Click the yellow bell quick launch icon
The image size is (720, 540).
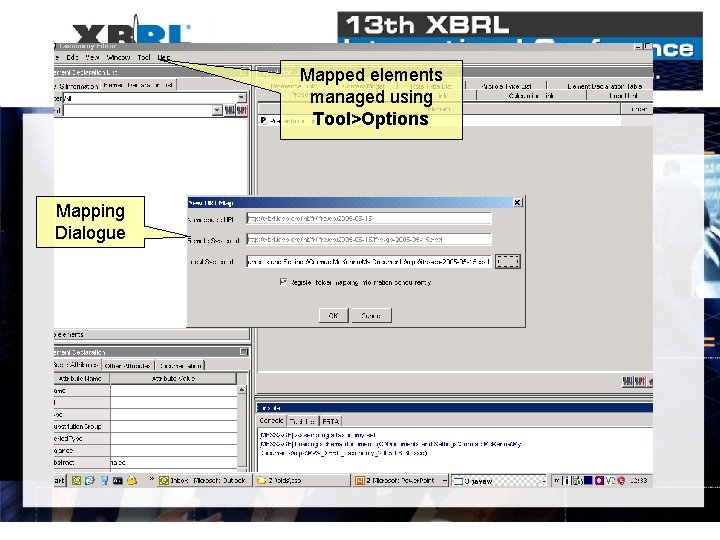pyautogui.click(x=132, y=480)
